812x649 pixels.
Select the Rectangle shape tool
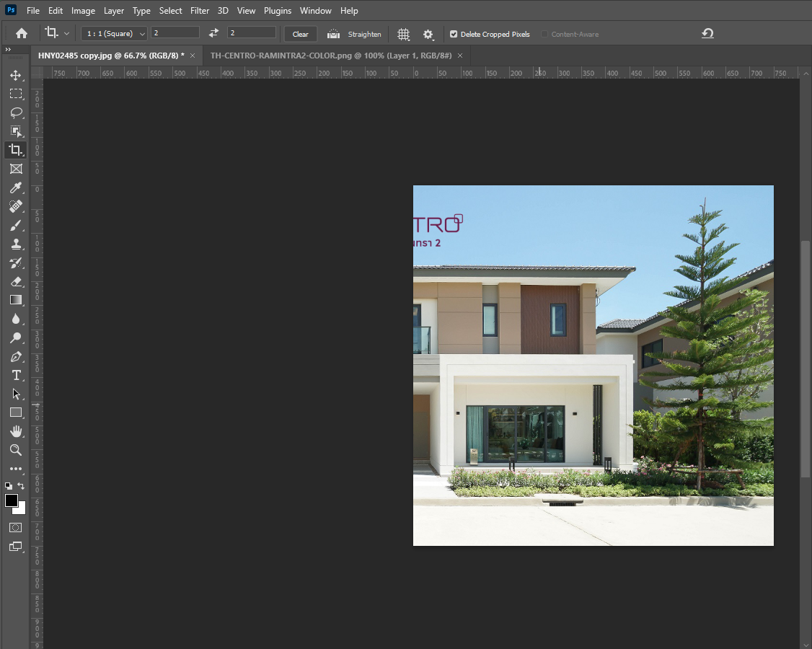tap(16, 412)
